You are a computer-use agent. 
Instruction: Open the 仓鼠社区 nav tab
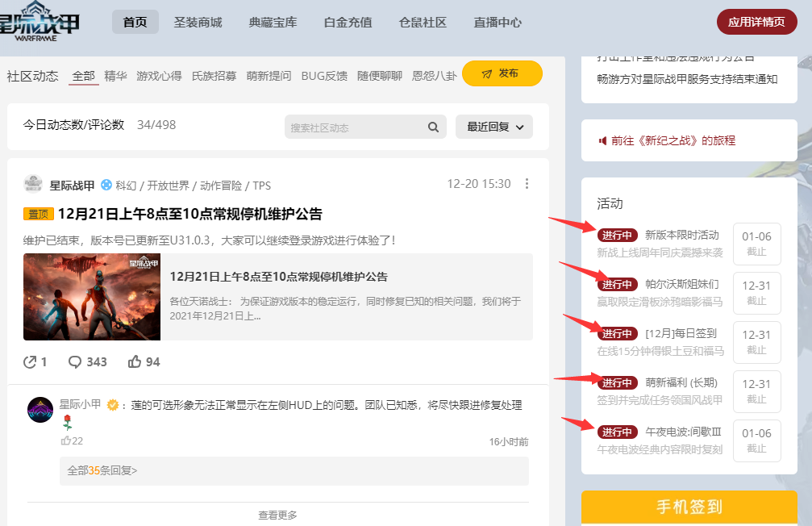(423, 23)
